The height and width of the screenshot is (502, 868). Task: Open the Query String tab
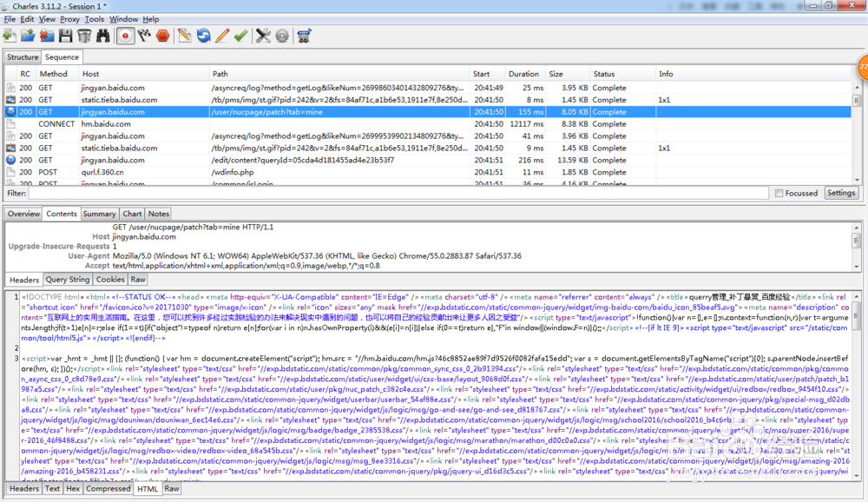click(68, 280)
